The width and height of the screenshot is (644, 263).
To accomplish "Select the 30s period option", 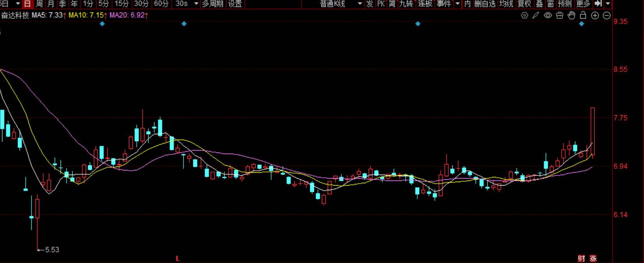I will coord(182,4).
